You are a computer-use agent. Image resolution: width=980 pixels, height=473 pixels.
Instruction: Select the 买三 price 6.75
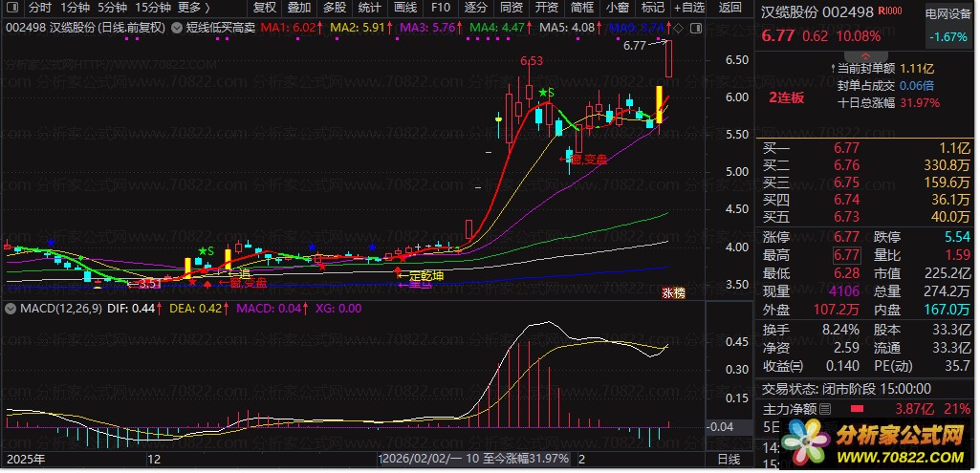[846, 183]
